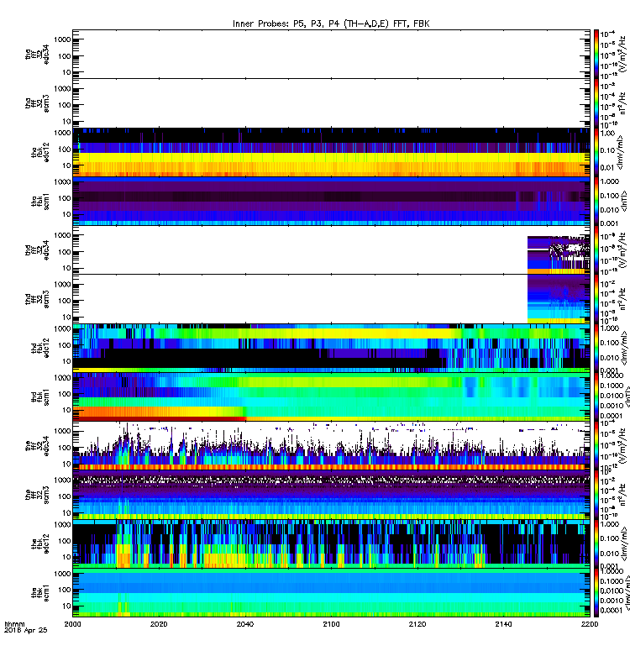Image resolution: width=630 pixels, height=672 pixels.
Task: Select the 'the fbk edc12' panel label
Action: [x=40, y=543]
